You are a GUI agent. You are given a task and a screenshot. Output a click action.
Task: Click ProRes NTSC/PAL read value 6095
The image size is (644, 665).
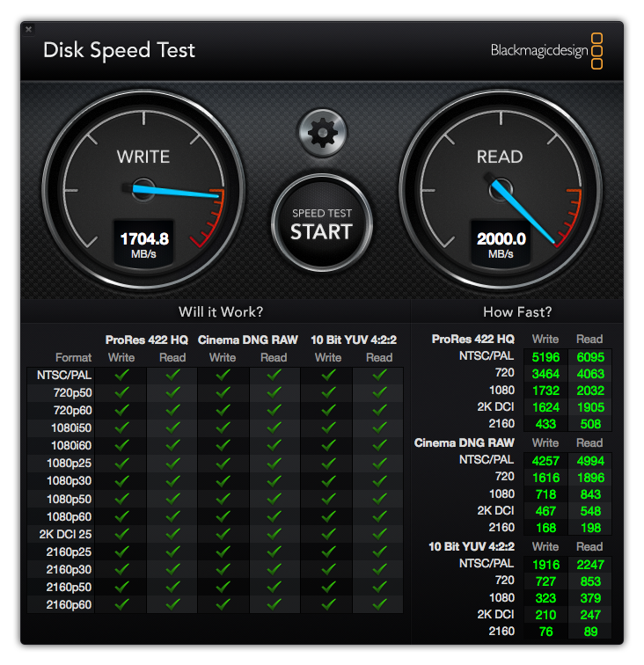[x=590, y=357]
